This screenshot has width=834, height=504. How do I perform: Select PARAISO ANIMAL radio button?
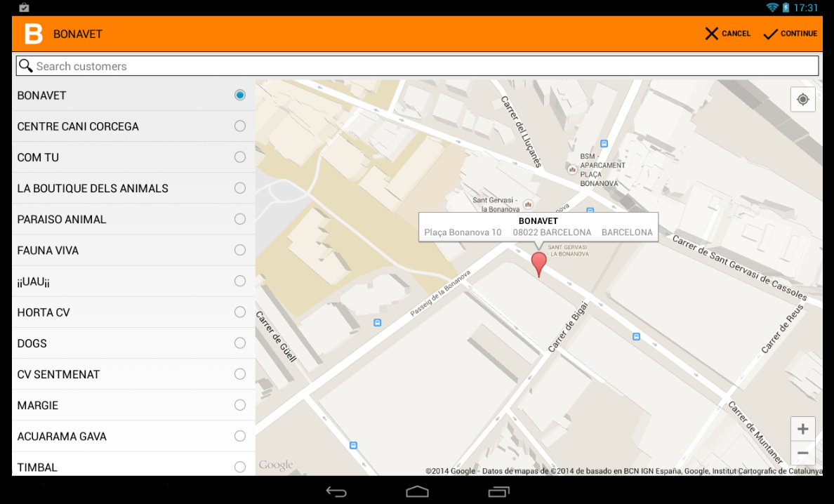coord(240,219)
